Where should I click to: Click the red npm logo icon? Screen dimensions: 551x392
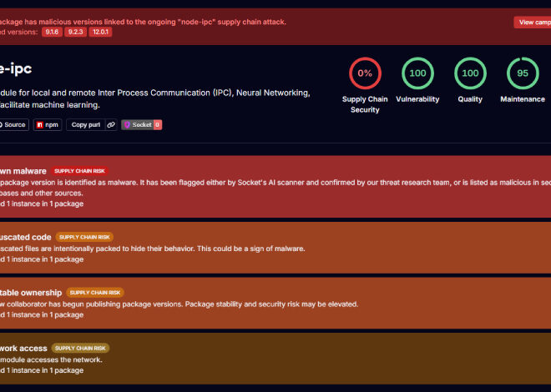(x=40, y=125)
